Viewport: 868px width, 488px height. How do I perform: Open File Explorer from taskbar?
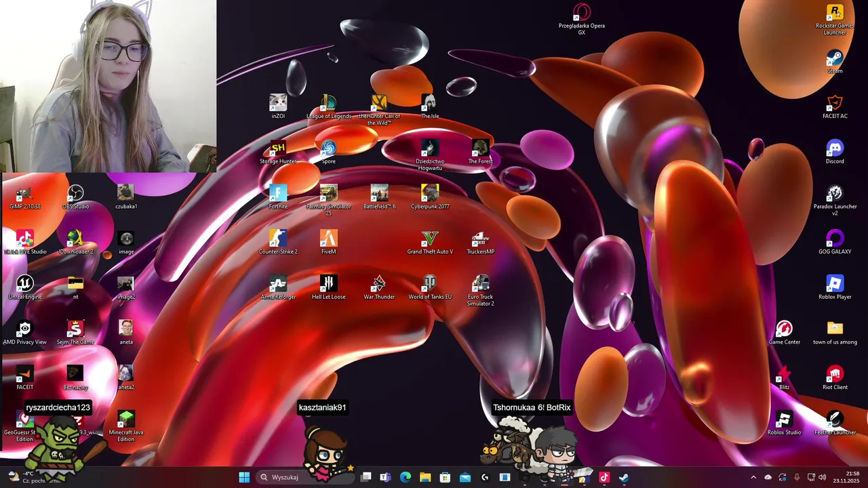425,477
